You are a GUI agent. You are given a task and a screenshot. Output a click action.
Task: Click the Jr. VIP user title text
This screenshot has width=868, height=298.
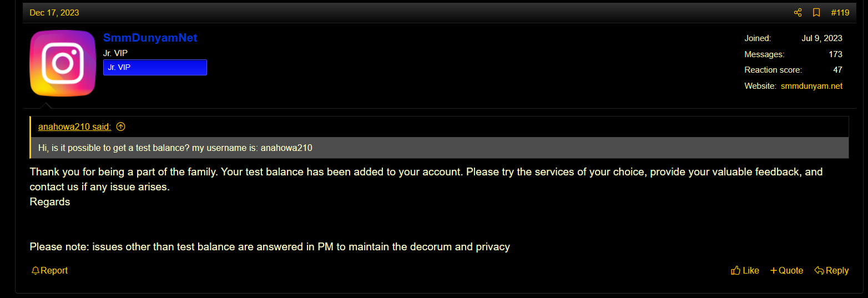pyautogui.click(x=115, y=53)
